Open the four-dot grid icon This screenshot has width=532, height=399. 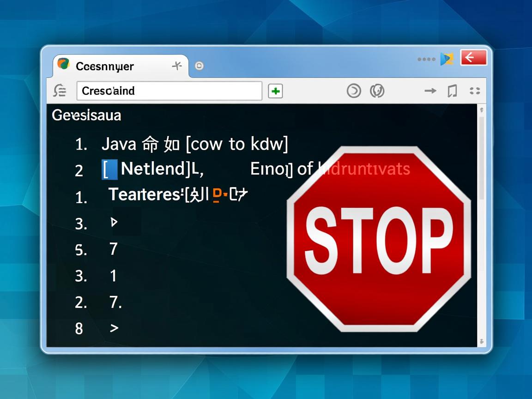[x=475, y=91]
